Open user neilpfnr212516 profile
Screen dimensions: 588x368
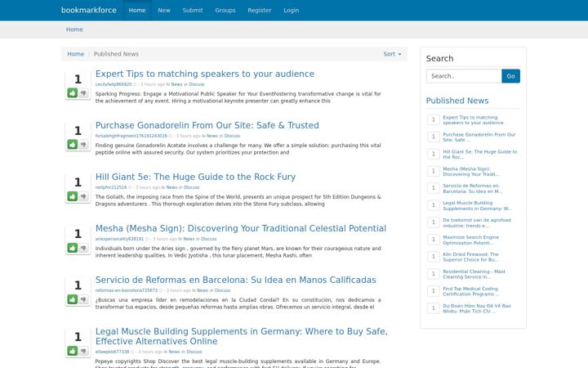pyautogui.click(x=111, y=187)
